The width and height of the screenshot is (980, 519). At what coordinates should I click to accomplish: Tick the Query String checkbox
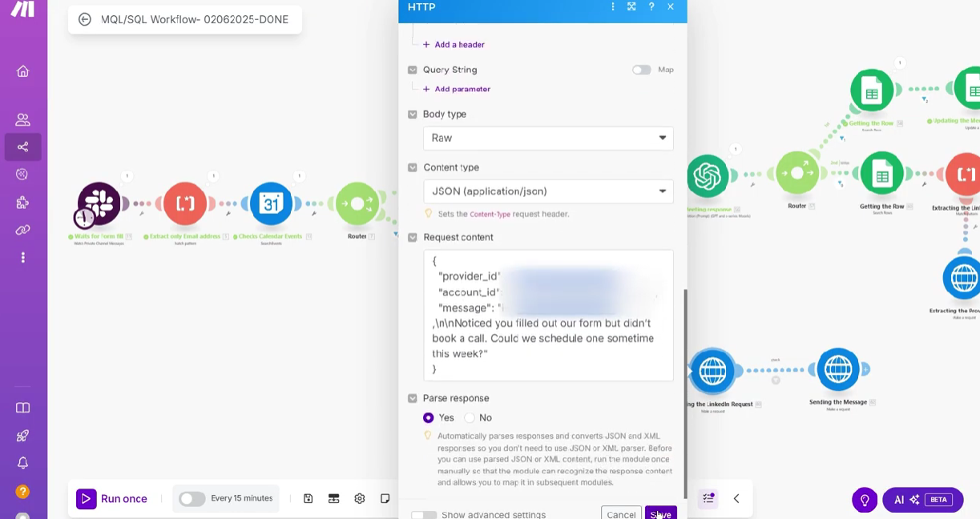click(413, 70)
